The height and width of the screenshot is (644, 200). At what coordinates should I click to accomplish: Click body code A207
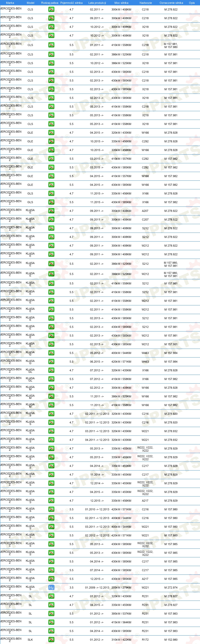tap(145, 211)
